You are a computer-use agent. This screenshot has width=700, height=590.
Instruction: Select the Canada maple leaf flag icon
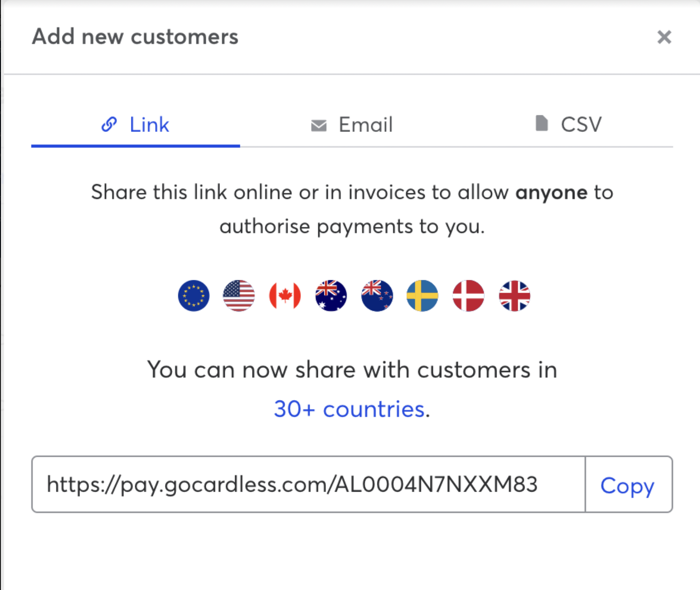click(285, 296)
